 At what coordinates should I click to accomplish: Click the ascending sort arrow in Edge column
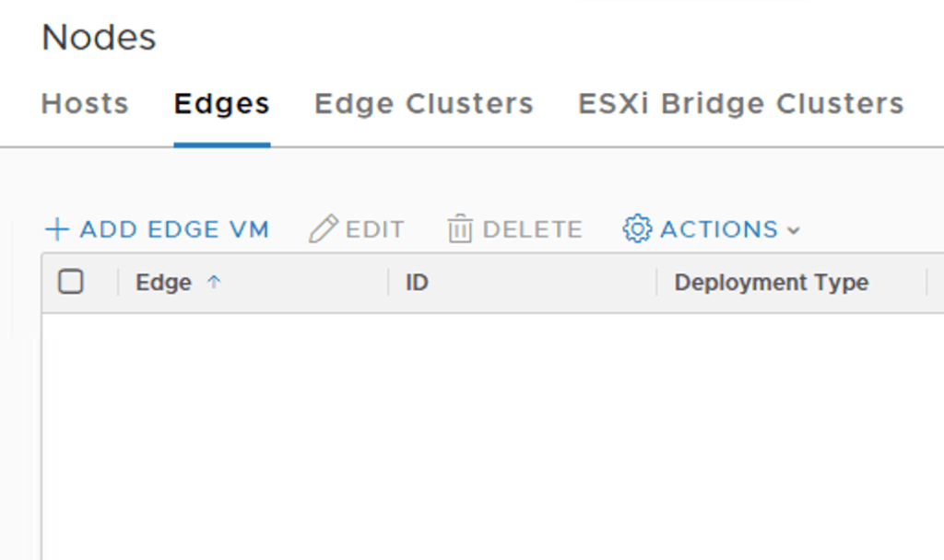[214, 283]
